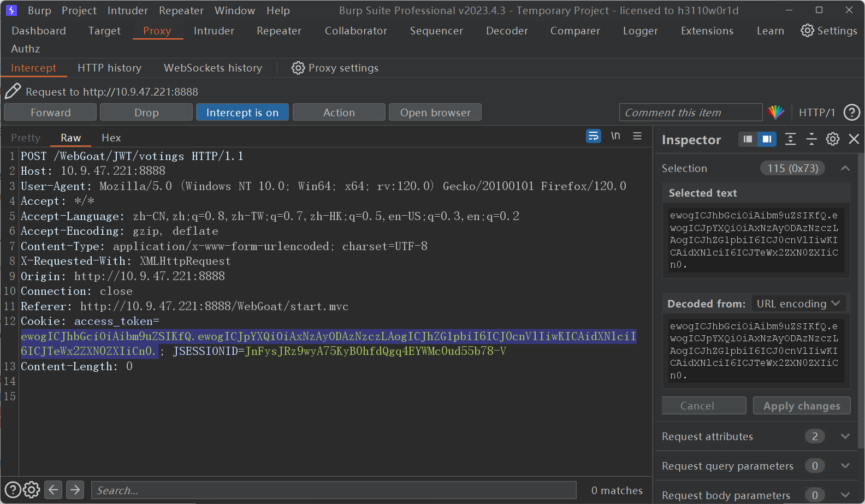Open the Decoded from URL encoding dropdown
865x504 pixels.
click(798, 304)
